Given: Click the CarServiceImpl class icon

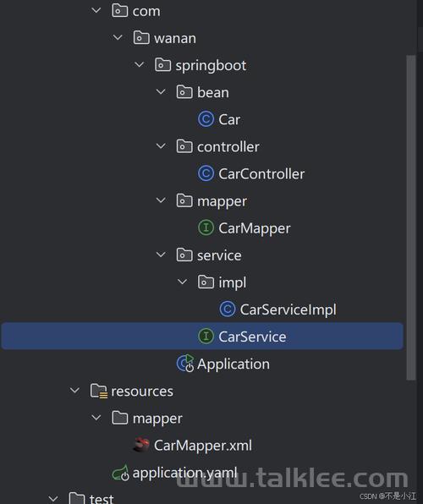Looking at the screenshot, I should tap(228, 310).
